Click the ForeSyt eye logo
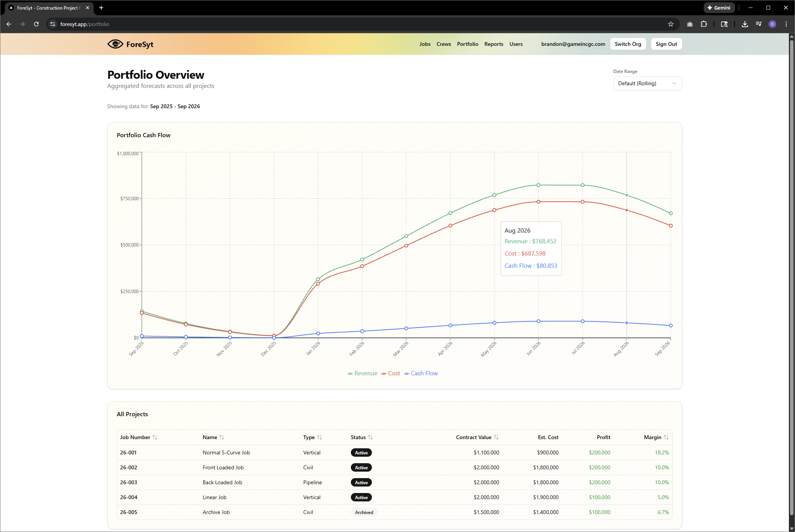795x532 pixels. pyautogui.click(x=115, y=44)
